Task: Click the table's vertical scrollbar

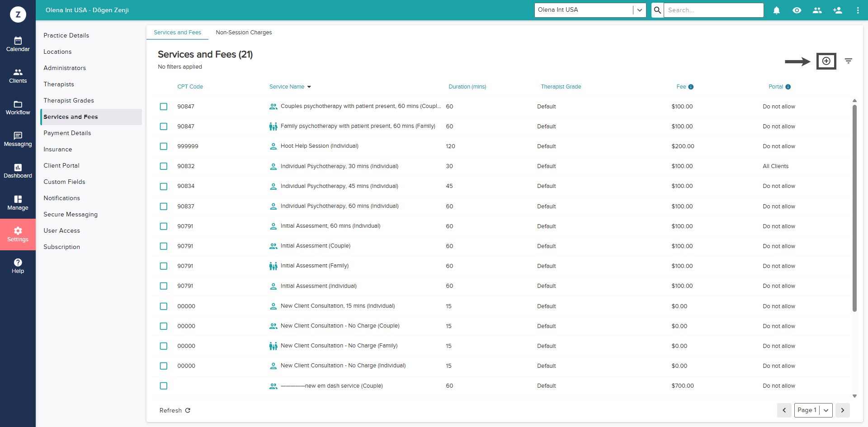Action: point(854,208)
